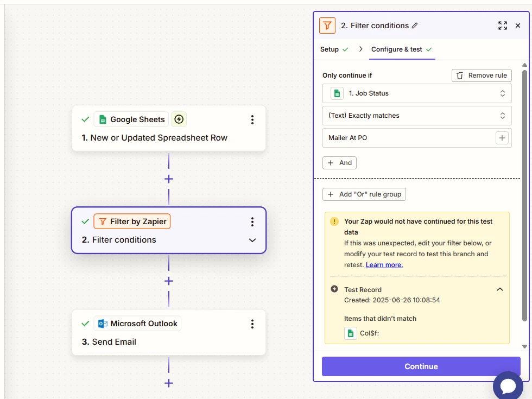Click the Continue button

421,366
